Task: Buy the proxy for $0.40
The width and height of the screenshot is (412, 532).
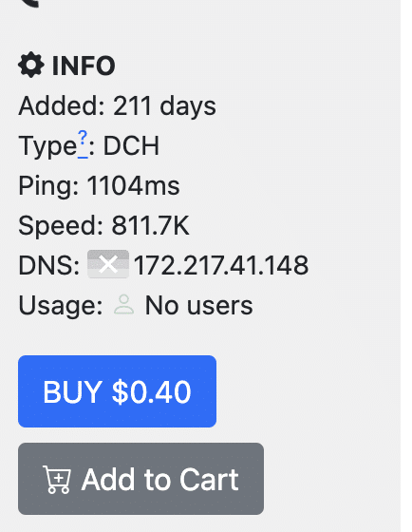Action: (117, 391)
